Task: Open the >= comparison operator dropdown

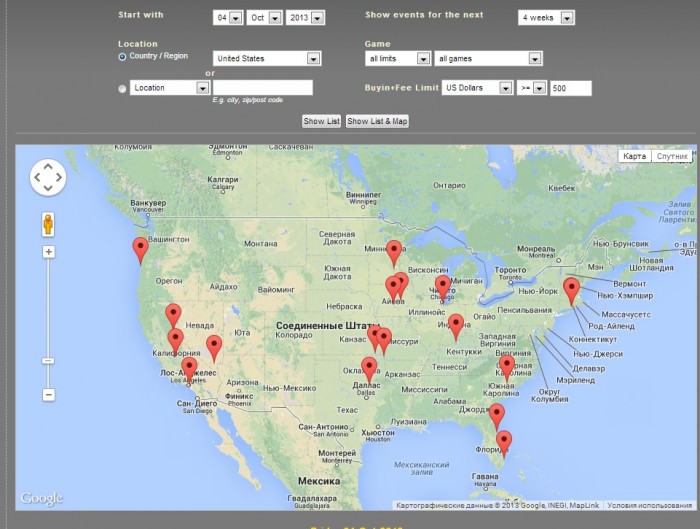Action: pyautogui.click(x=532, y=88)
